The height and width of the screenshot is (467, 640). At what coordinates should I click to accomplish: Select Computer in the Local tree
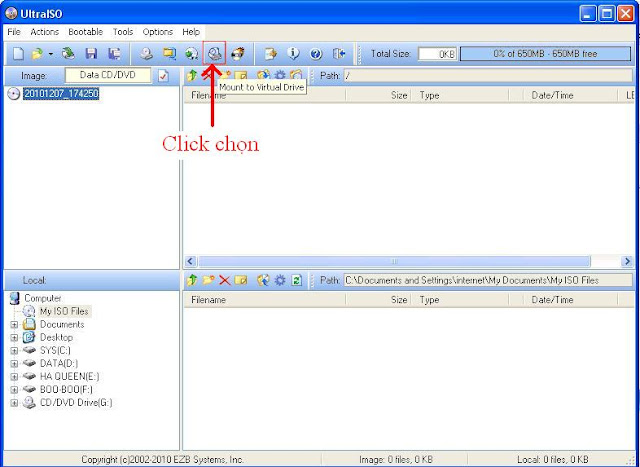point(42,298)
